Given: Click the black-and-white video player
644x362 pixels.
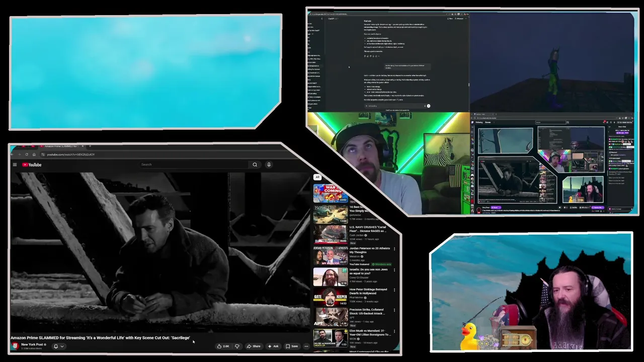Looking at the screenshot, I should pos(160,251).
